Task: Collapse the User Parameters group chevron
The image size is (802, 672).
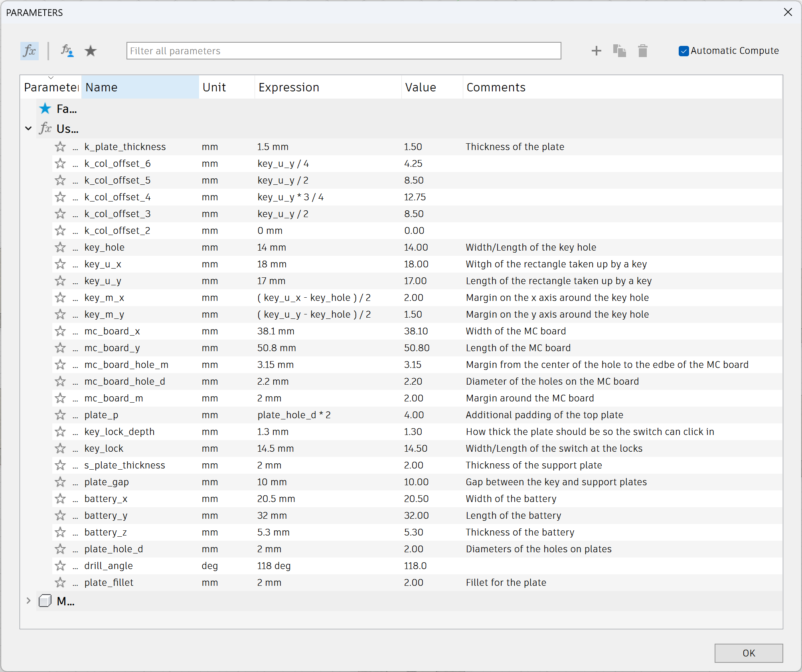Action: (28, 128)
